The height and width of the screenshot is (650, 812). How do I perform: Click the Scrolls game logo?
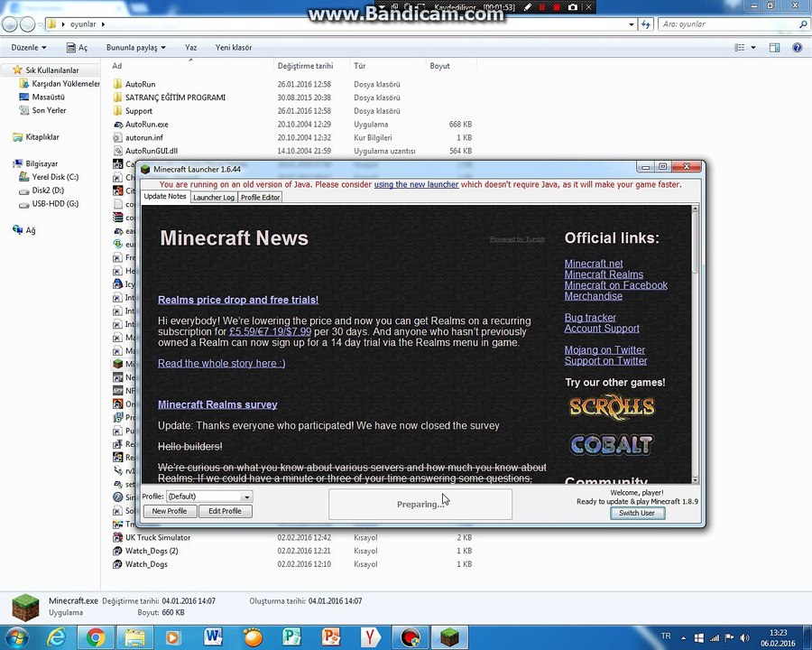(x=612, y=407)
